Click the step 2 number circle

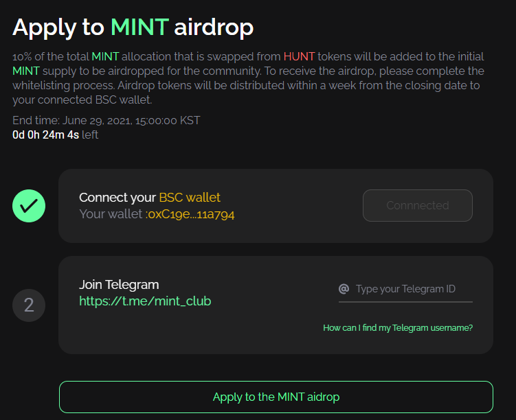(29, 305)
